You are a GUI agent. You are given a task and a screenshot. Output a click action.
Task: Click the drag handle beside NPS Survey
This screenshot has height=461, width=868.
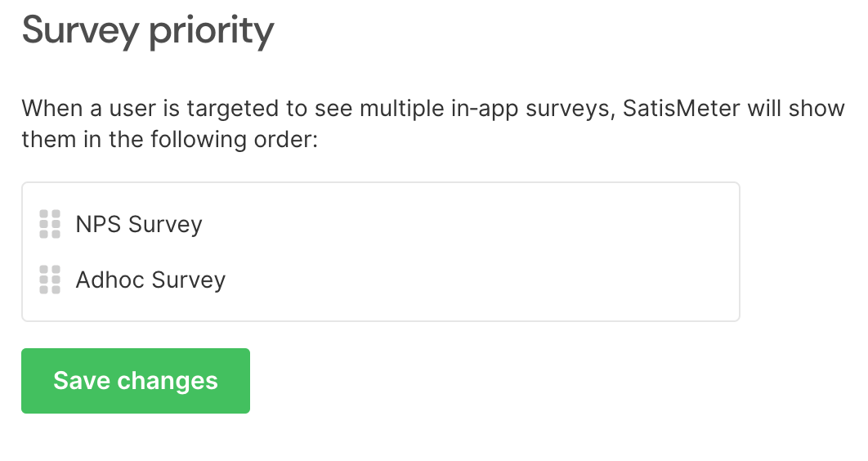[x=50, y=224]
